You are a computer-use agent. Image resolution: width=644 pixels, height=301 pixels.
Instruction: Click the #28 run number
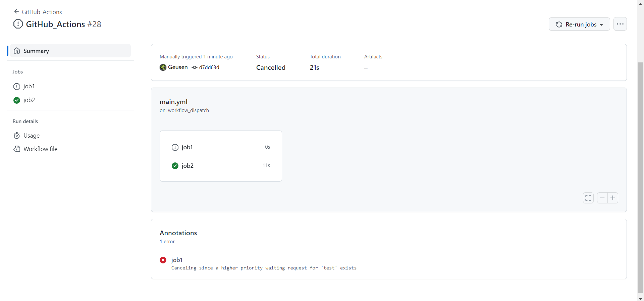[94, 24]
